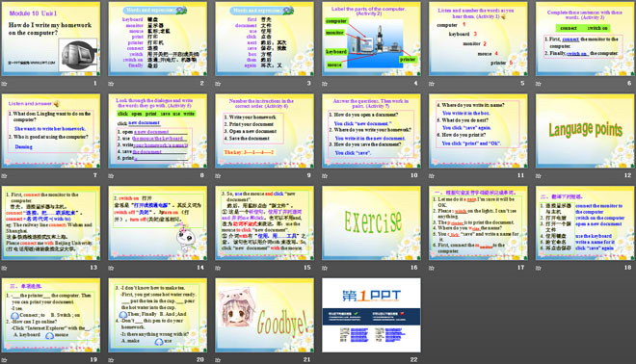Image resolution: width=636 pixels, height=364 pixels.
Task: Click slide number label '1'
Action: point(95,83)
